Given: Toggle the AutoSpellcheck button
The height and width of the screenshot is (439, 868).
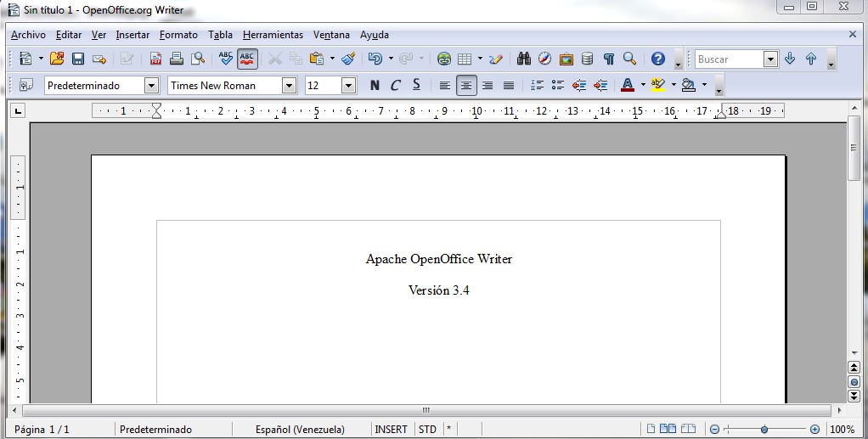Looking at the screenshot, I should point(247,59).
